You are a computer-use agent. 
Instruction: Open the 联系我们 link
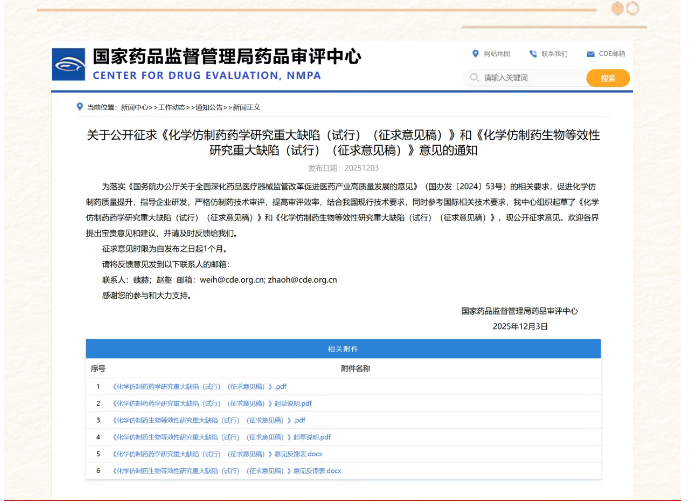pyautogui.click(x=554, y=53)
